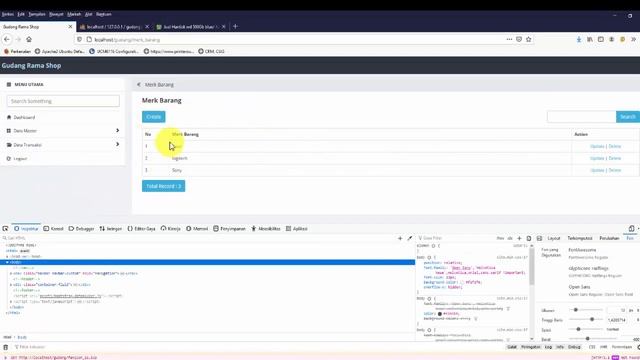Click the downloads arrow in toolbar
The height and width of the screenshot is (360, 640).
(x=579, y=40)
